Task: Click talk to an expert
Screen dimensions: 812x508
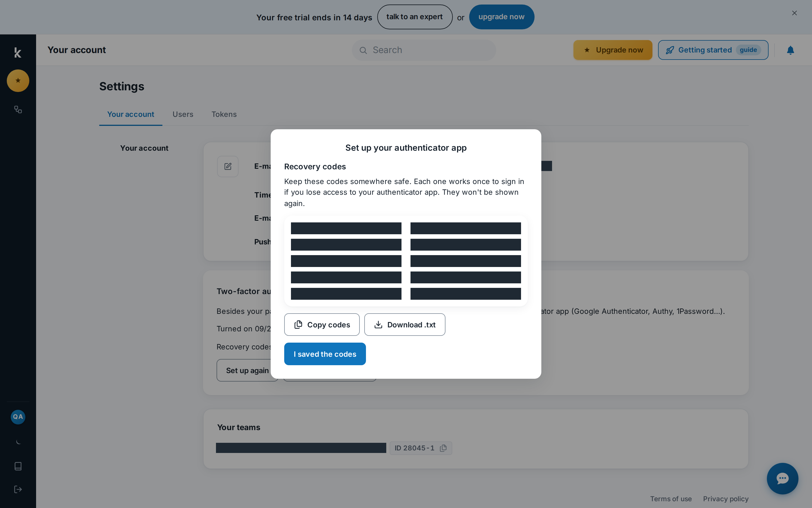Action: [x=415, y=17]
